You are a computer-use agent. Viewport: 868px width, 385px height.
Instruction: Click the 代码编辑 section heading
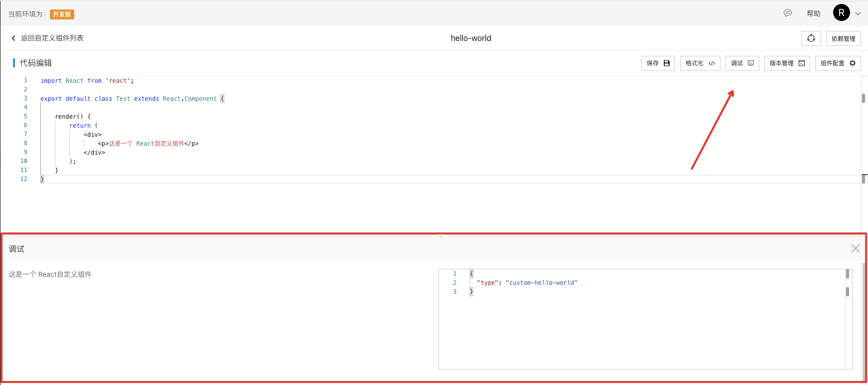[36, 63]
